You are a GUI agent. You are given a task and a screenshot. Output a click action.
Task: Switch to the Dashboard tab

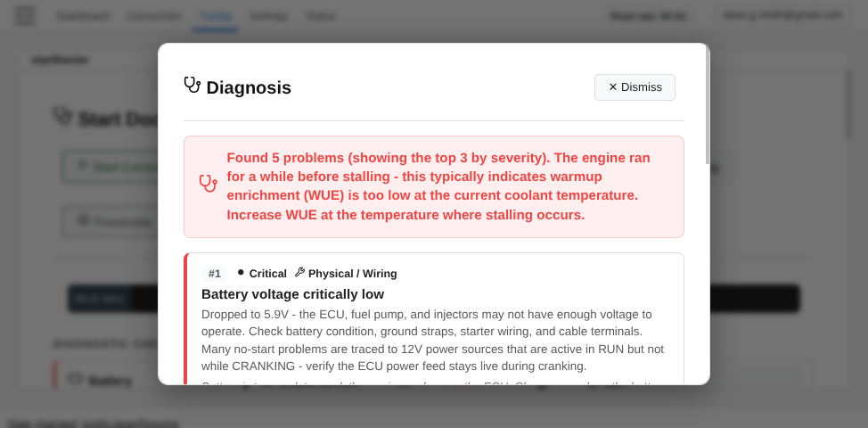83,16
